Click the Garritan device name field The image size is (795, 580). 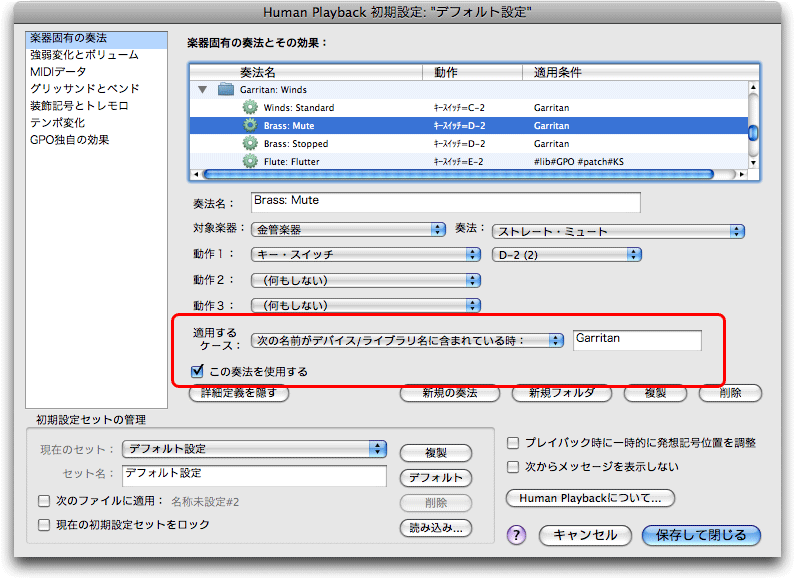click(637, 340)
